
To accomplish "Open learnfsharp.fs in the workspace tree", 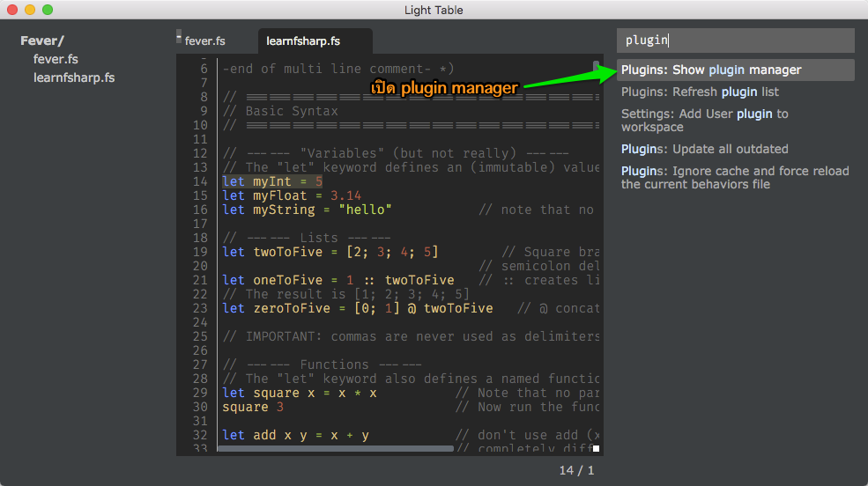I will click(x=74, y=78).
